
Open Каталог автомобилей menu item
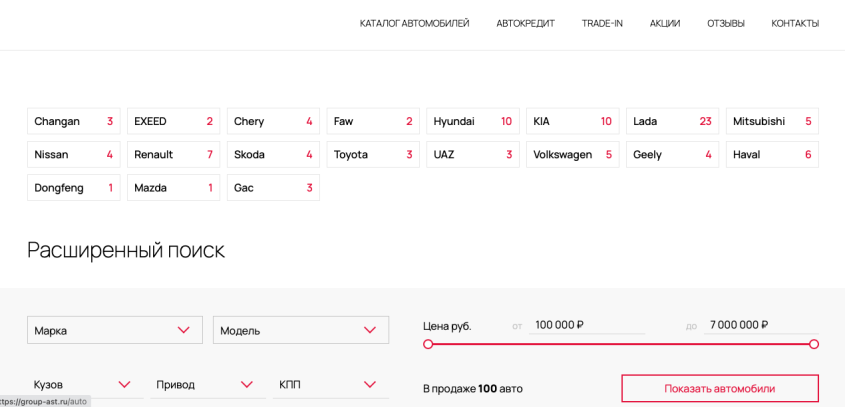tap(414, 24)
